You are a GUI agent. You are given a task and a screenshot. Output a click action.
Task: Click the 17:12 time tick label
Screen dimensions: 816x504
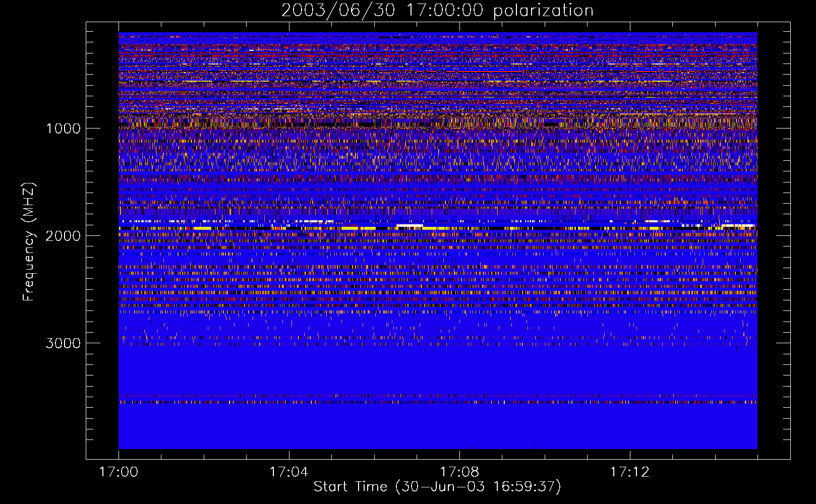(x=630, y=472)
